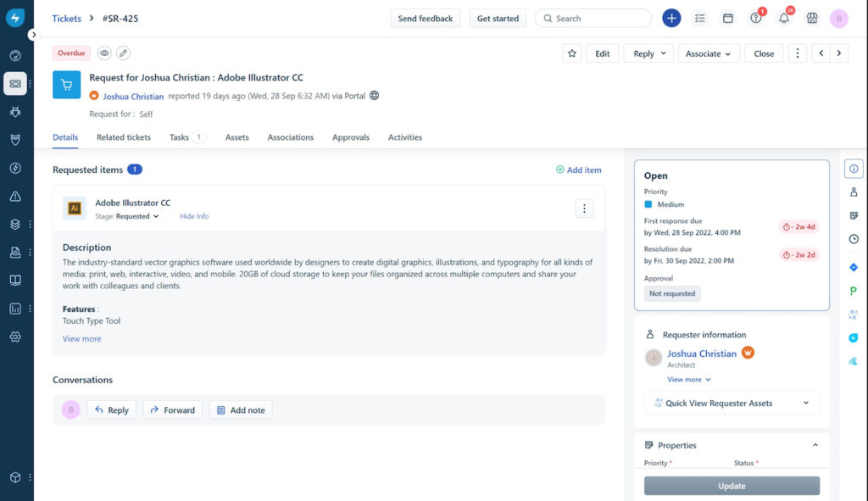
Task: Click Reply in Conversations
Action: tap(111, 410)
